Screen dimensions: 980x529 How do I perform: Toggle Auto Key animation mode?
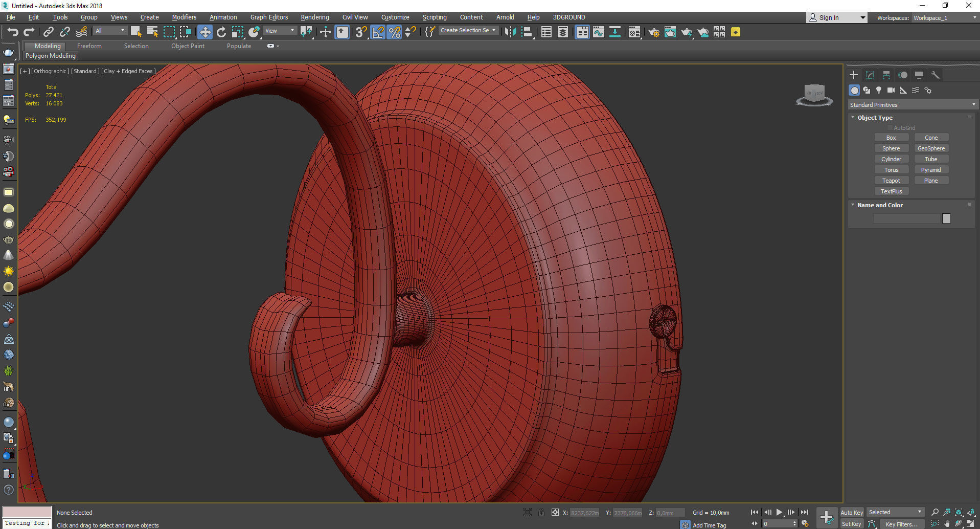click(x=851, y=512)
